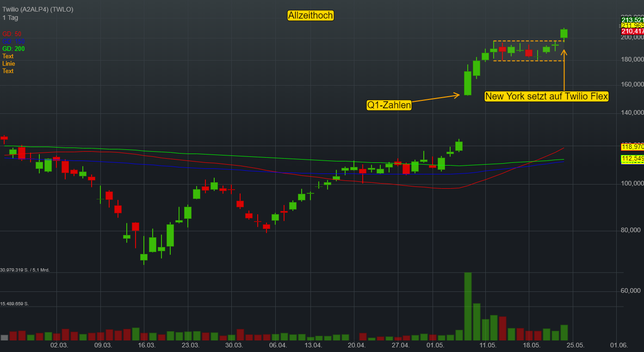The width and height of the screenshot is (644, 352).
Task: Click the 16.03. date axis label
Action: click(x=147, y=346)
